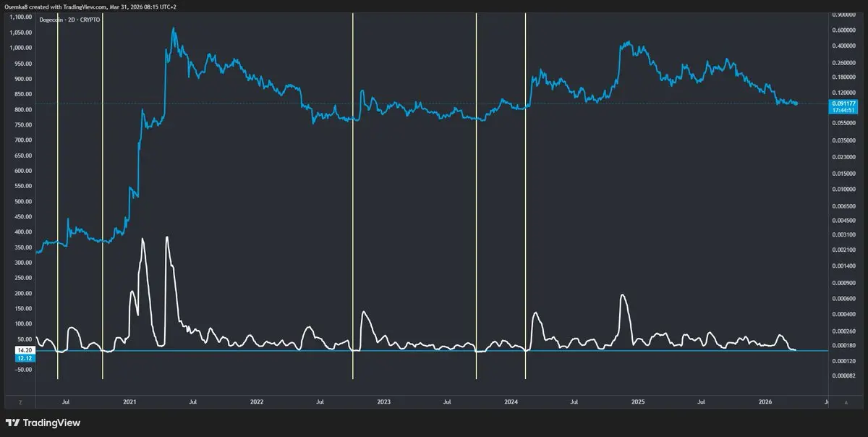The height and width of the screenshot is (437, 868).
Task: Click the 500.00 left axis label
Action: click(x=24, y=201)
